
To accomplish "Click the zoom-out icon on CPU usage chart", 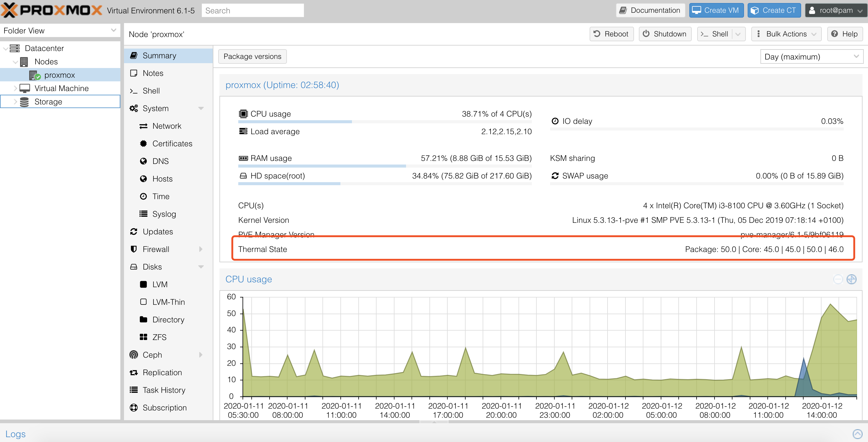I will click(x=838, y=279).
